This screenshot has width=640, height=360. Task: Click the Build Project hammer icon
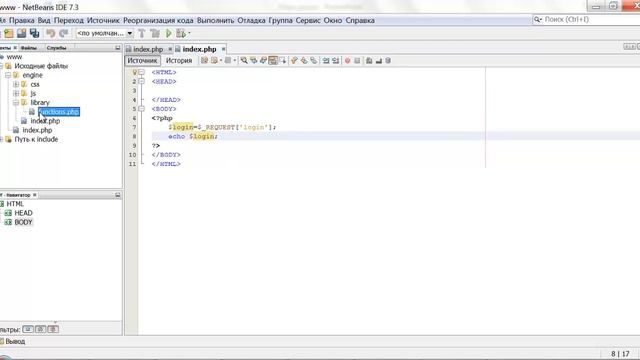click(x=142, y=33)
